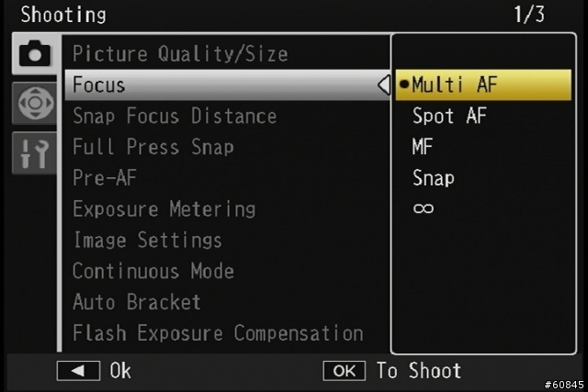This screenshot has height=392, width=588.
Task: Open Image Settings menu item
Action: pyautogui.click(x=148, y=240)
